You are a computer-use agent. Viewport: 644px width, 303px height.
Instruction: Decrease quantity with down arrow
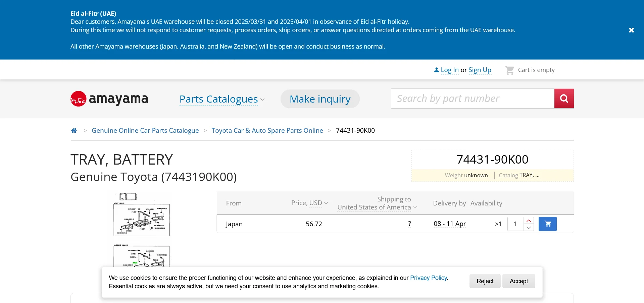tap(529, 228)
